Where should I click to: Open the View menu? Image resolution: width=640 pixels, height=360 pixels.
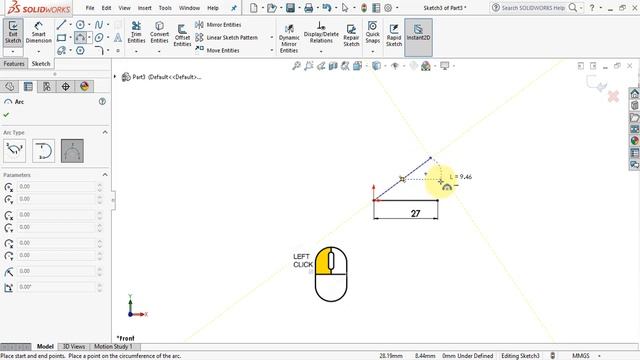[124, 8]
